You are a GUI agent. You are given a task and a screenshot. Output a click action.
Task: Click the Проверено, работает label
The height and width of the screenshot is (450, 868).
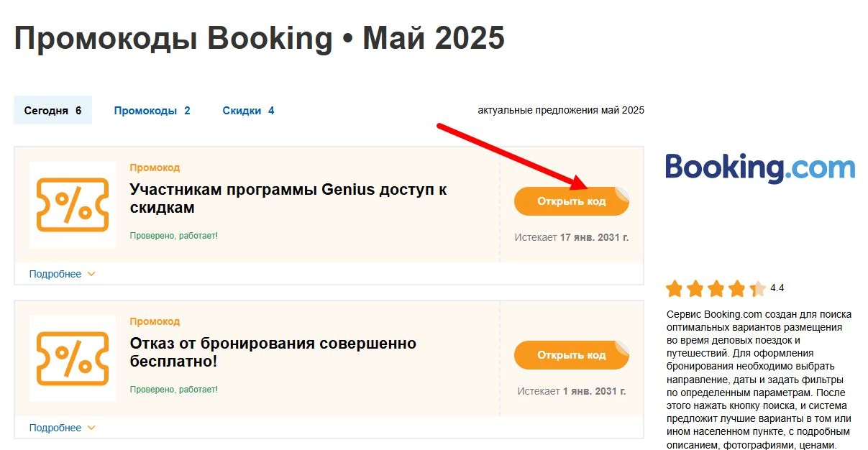pyautogui.click(x=173, y=236)
